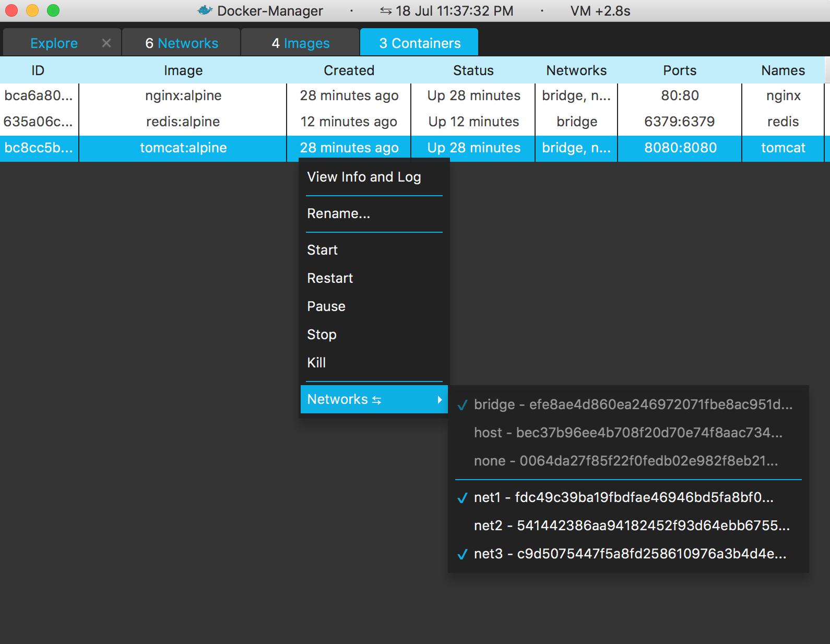This screenshot has width=830, height=644.
Task: Close the Explore tab with the X
Action: [106, 43]
